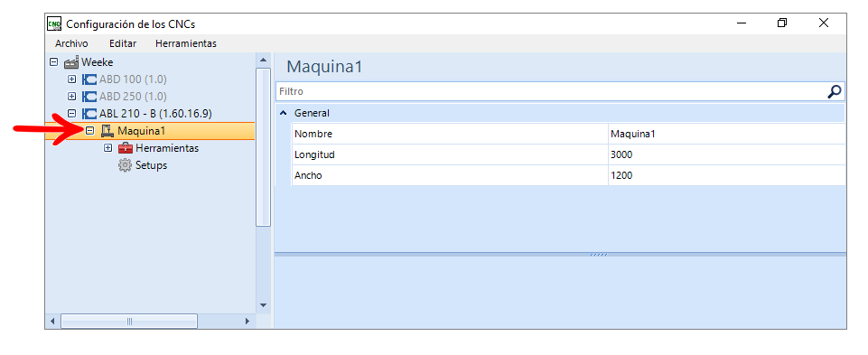
Task: Select the Maquina1 tree item
Action: (141, 131)
